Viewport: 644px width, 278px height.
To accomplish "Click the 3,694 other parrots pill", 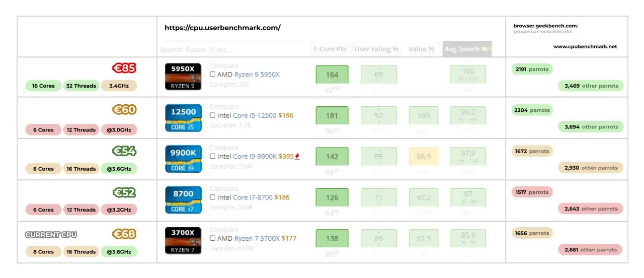I will [591, 127].
